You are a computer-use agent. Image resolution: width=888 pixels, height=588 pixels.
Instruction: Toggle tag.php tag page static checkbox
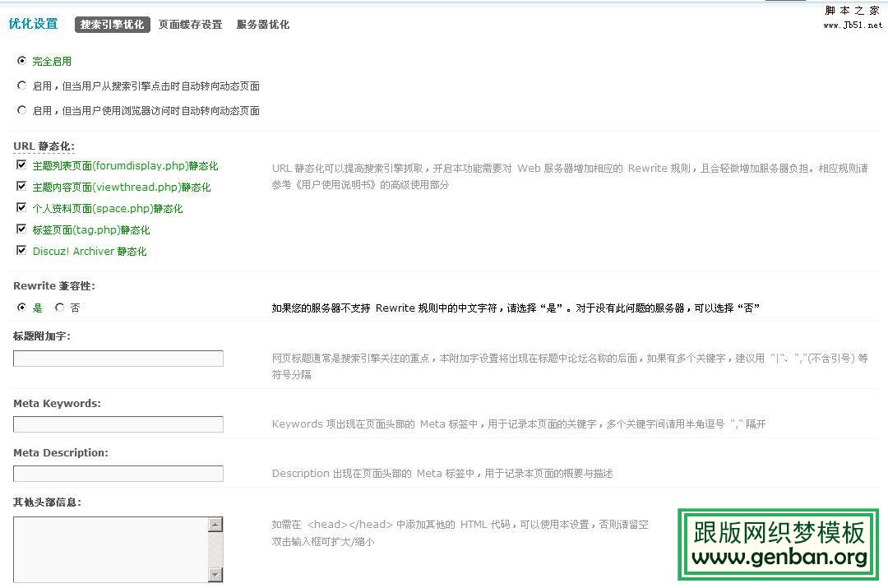coord(21,229)
